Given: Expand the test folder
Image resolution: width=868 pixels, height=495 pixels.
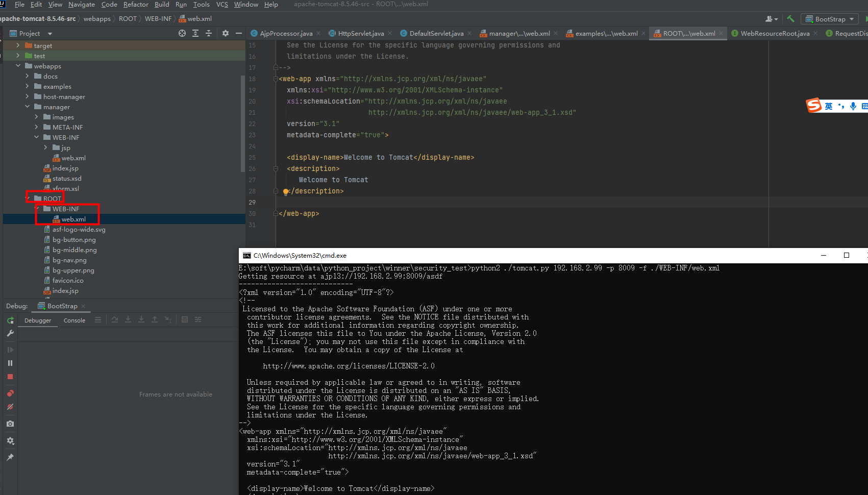Looking at the screenshot, I should [x=18, y=56].
